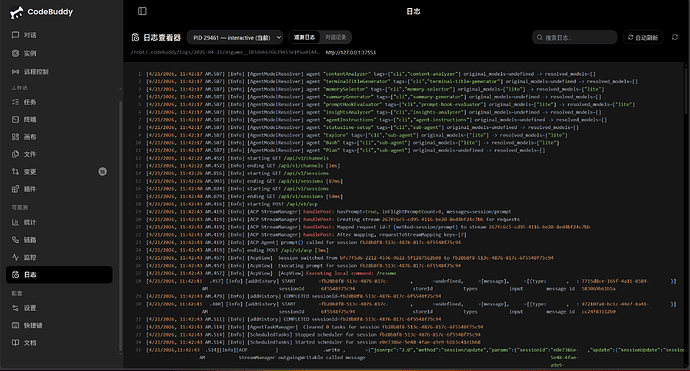
Task: Click line 32 AgentTaskManager 'Cleared 0 tasks'
Action: tap(315, 327)
